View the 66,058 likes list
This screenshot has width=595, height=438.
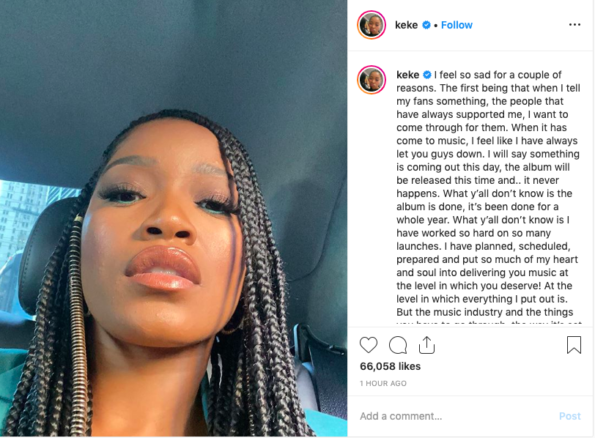point(390,366)
